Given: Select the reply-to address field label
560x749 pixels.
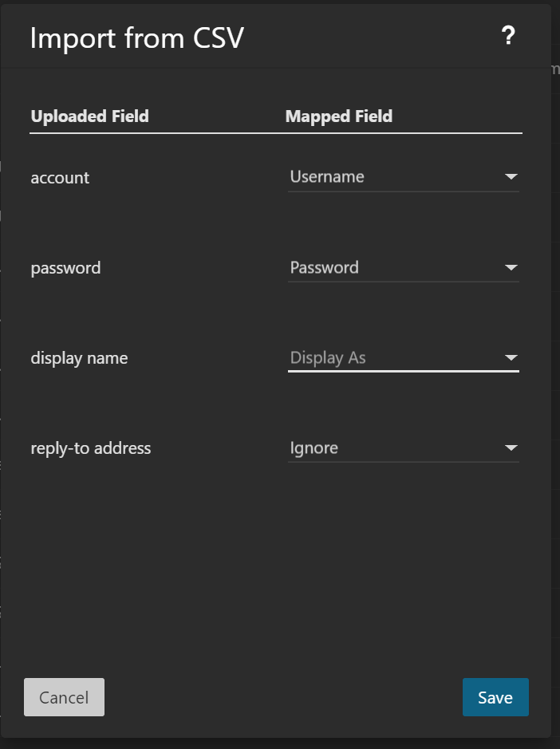Looking at the screenshot, I should [x=91, y=448].
